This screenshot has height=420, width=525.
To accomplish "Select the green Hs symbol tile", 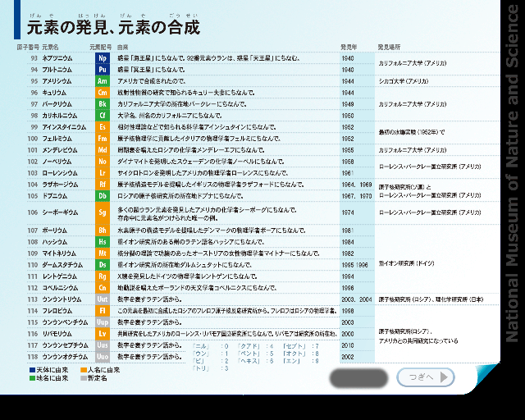I will click(x=103, y=242).
